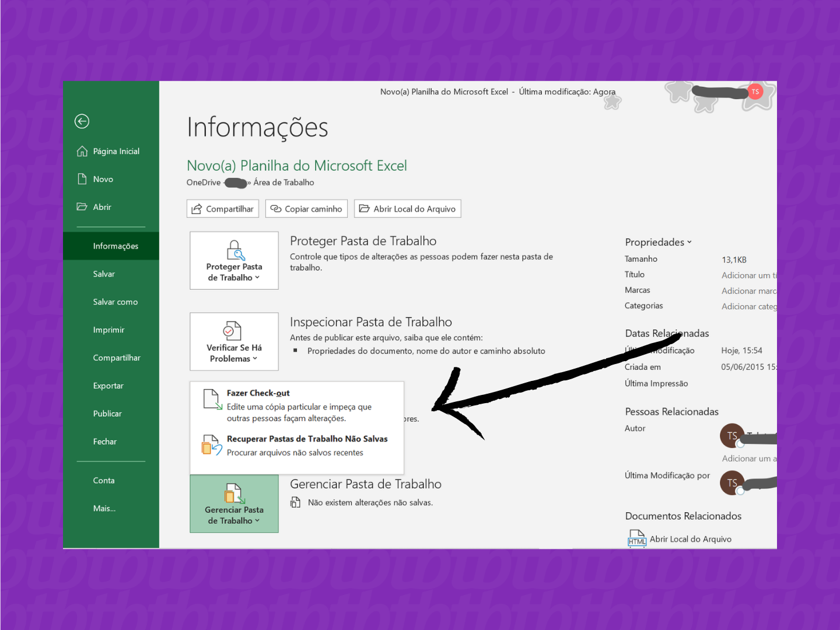This screenshot has height=630, width=840.
Task: Click the Novo blank document icon
Action: tap(82, 178)
